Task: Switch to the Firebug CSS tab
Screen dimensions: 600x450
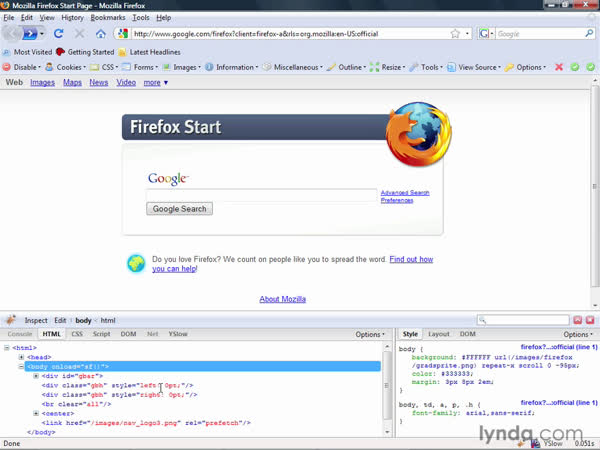Action: pyautogui.click(x=77, y=334)
